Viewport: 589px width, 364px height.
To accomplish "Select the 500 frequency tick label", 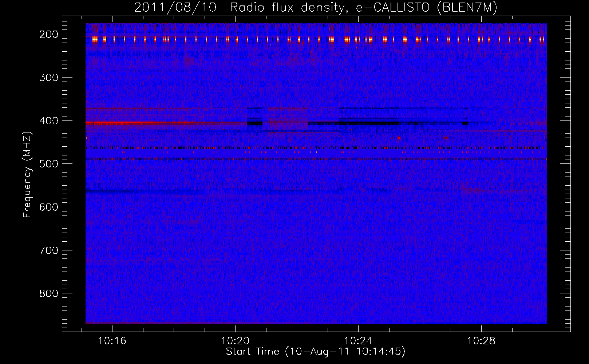I will (49, 164).
